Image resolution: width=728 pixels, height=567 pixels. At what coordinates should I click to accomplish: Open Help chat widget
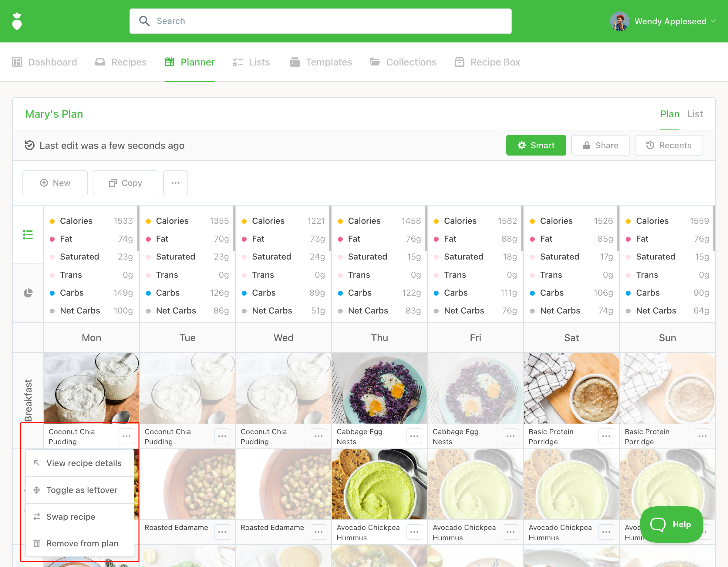point(671,524)
